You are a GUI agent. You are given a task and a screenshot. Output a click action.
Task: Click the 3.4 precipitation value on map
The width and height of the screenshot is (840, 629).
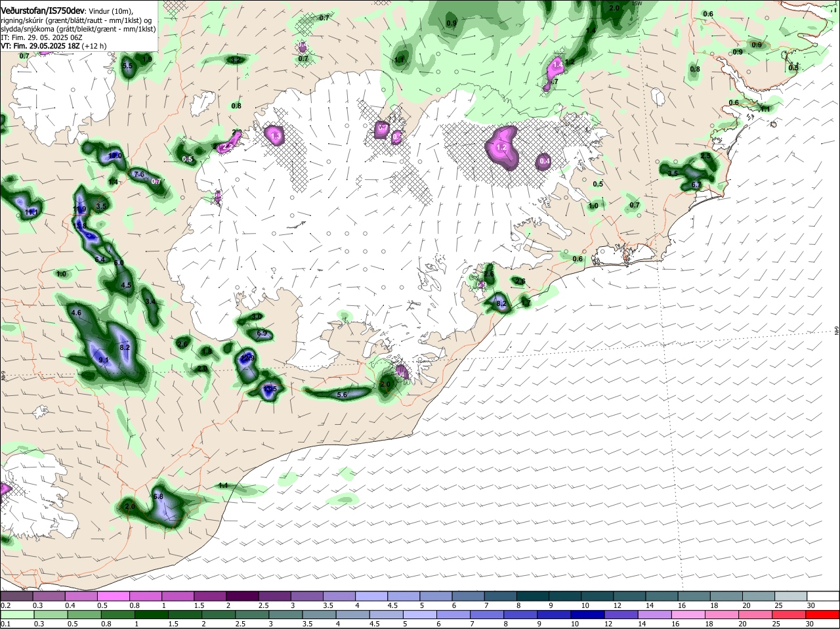pos(150,302)
